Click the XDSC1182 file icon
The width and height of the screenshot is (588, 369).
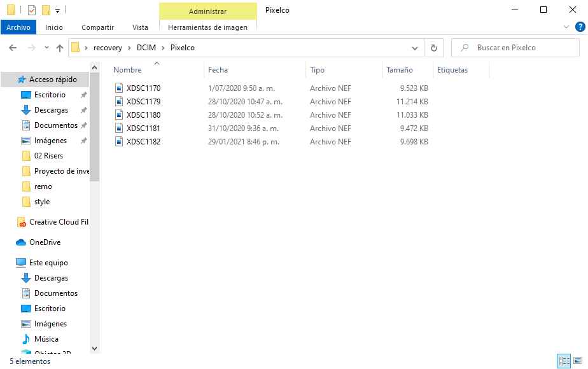(x=119, y=142)
